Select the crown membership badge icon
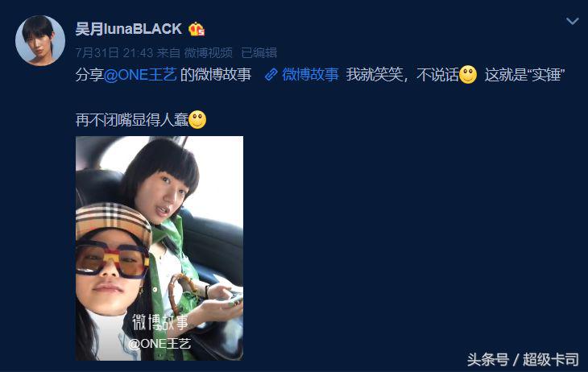This screenshot has width=588, height=372. pos(197,29)
